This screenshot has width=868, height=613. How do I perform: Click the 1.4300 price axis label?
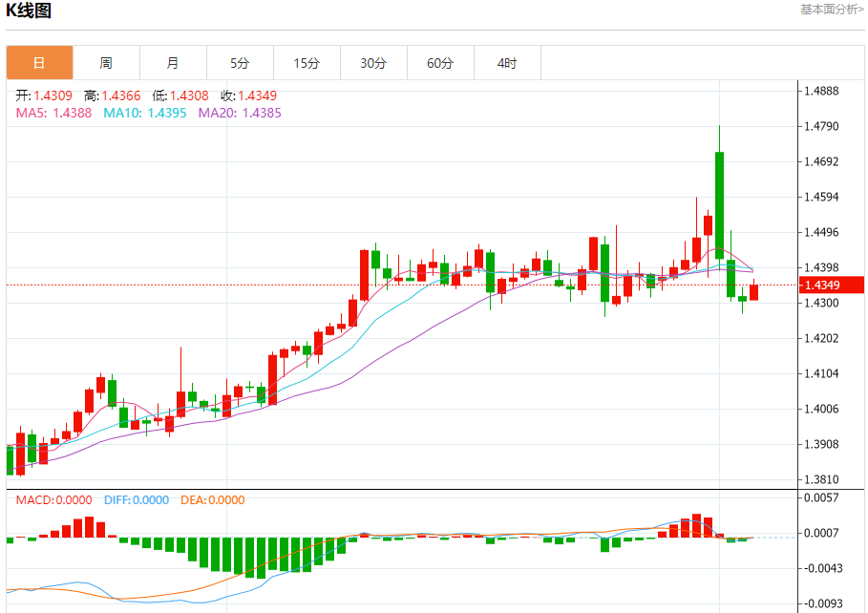tap(821, 303)
